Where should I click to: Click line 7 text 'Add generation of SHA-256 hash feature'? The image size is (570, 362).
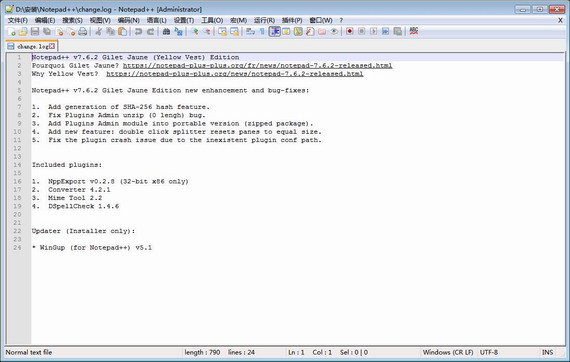tap(127, 107)
